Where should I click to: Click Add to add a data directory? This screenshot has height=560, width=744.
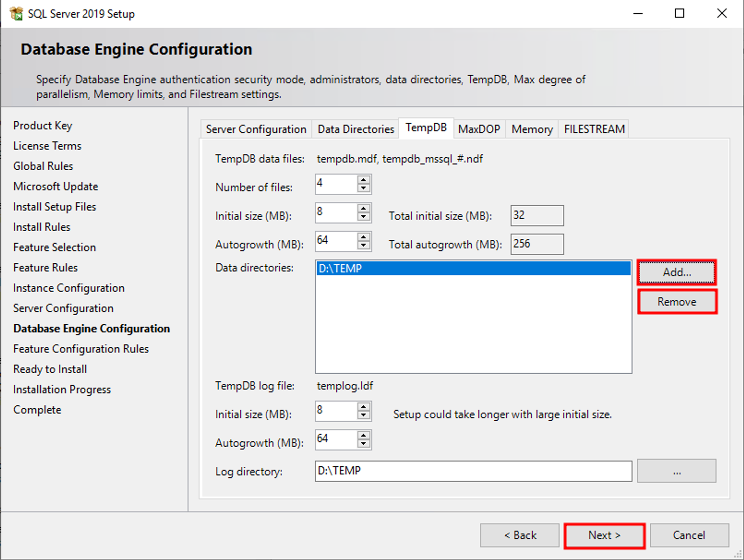pos(677,272)
